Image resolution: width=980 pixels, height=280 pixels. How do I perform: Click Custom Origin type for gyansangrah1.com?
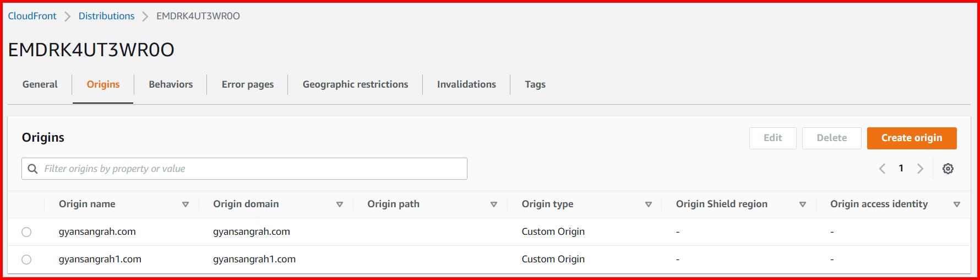(553, 259)
